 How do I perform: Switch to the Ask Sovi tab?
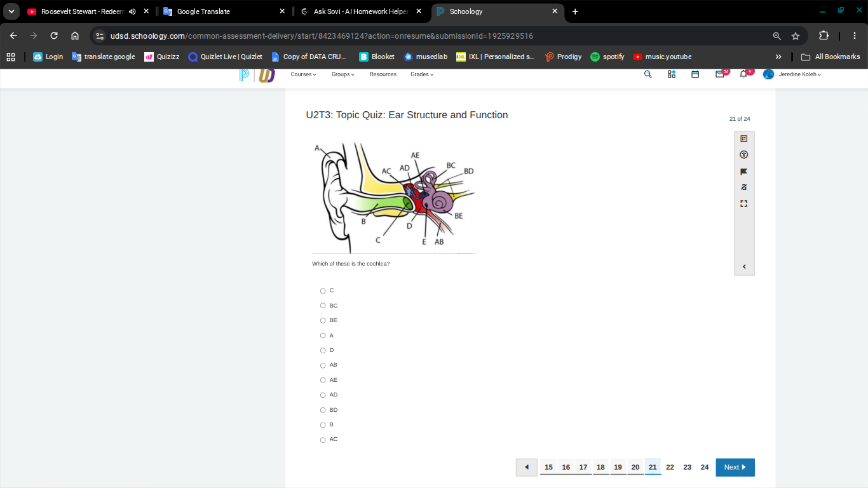[362, 11]
